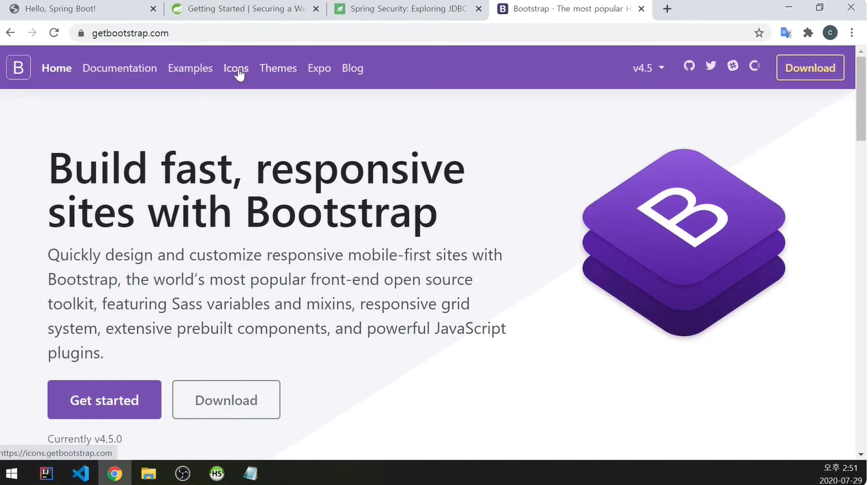Switch to the Hello, Spring Boot! tab
This screenshot has width=868, height=485.
[x=82, y=9]
